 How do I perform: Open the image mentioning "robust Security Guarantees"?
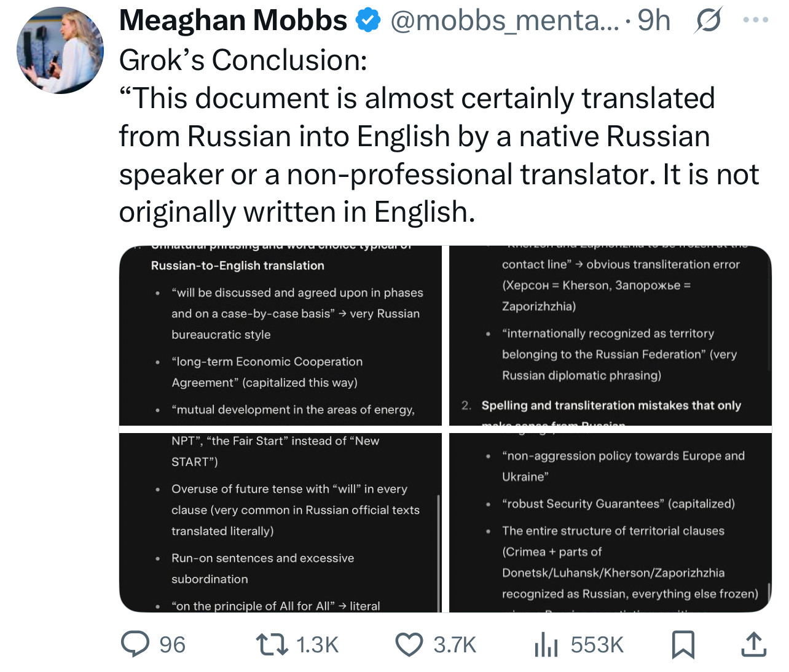[x=610, y=523]
